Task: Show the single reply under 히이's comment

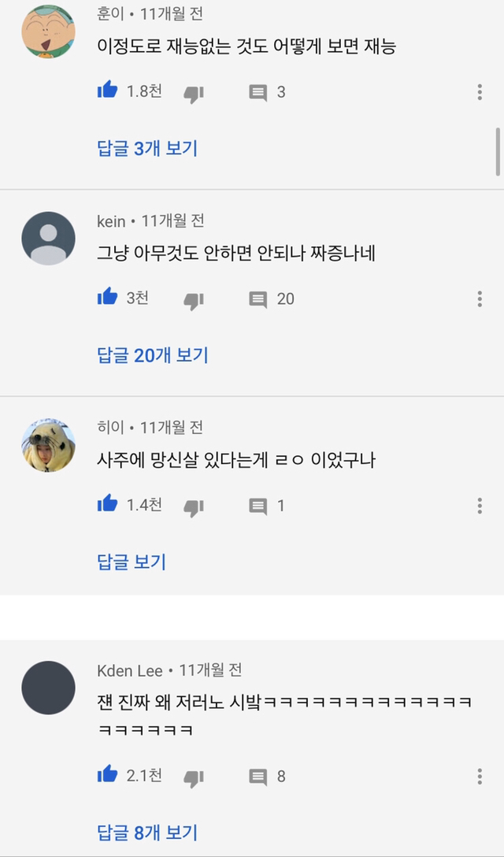Action: pos(132,562)
